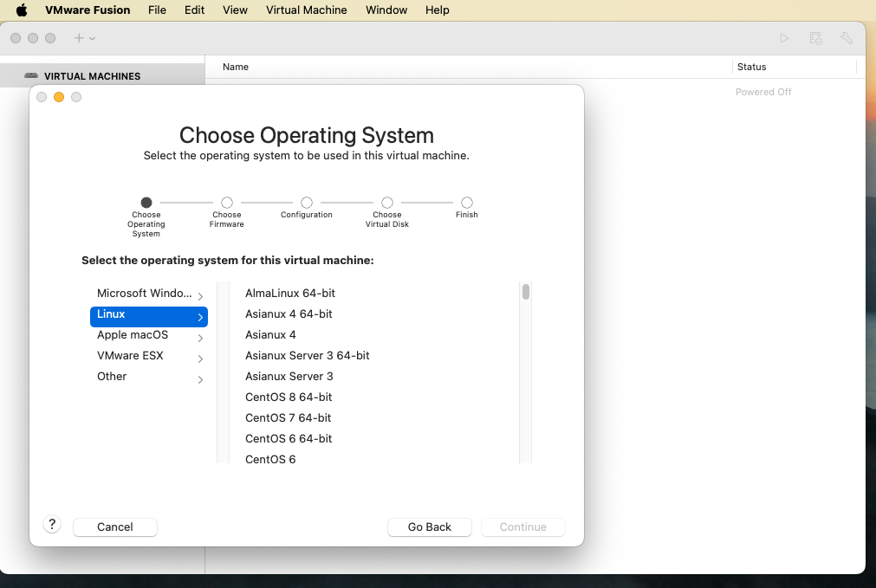Click the Choose Firmware step circle
The height and width of the screenshot is (588, 876).
click(227, 202)
